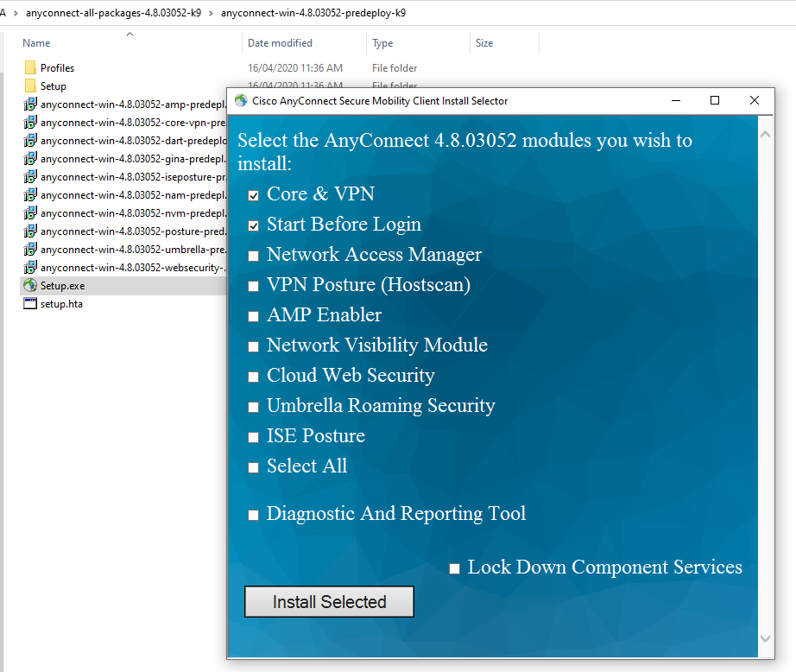The height and width of the screenshot is (672, 796).
Task: Sort files by Name column
Action: 36,43
